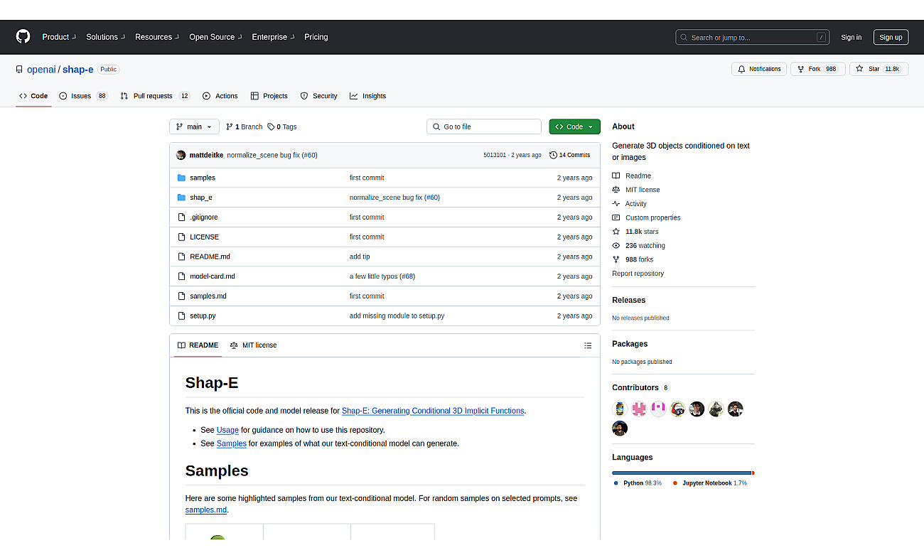Click Report repository
The image size is (924, 560).
[638, 274]
